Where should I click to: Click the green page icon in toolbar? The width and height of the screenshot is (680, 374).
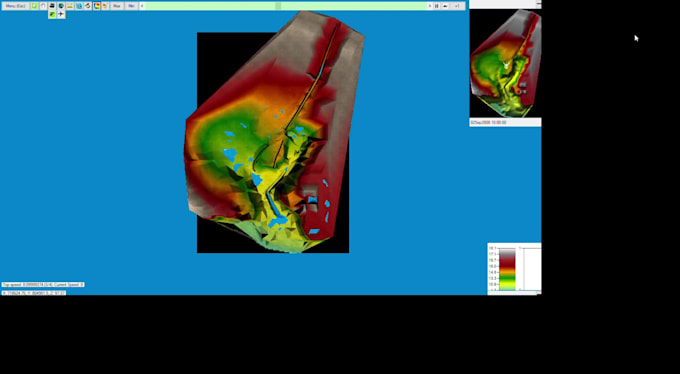(x=35, y=6)
